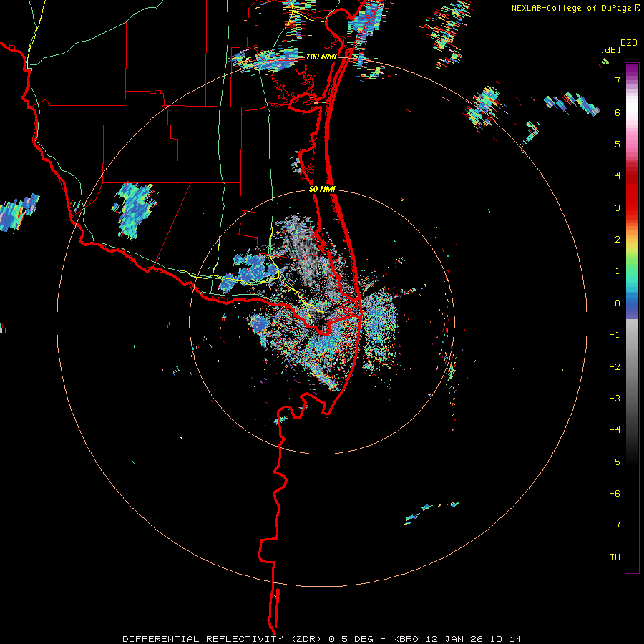The image size is (644, 644).
Task: Click the 2 value on the color scale
Action: pyautogui.click(x=618, y=240)
